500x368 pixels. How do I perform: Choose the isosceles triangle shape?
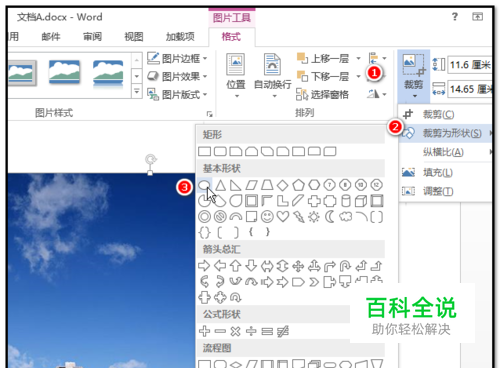(x=220, y=185)
